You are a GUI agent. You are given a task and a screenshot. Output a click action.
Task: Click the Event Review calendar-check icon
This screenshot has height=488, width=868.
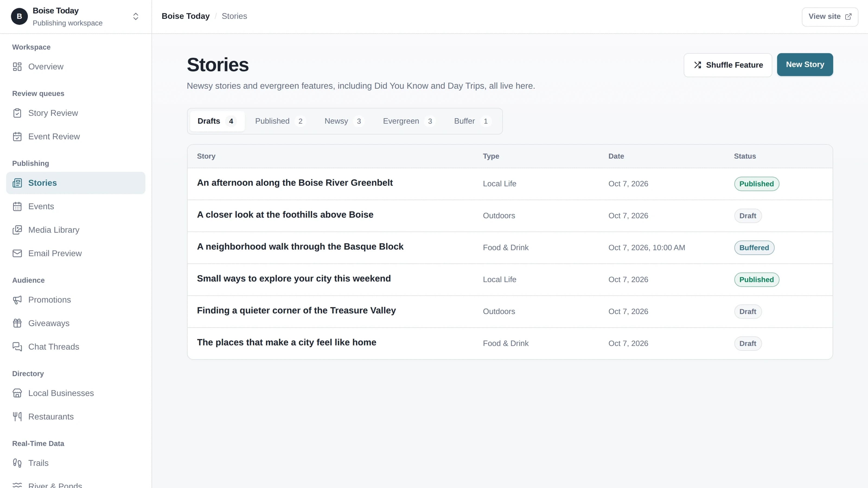coord(17,137)
